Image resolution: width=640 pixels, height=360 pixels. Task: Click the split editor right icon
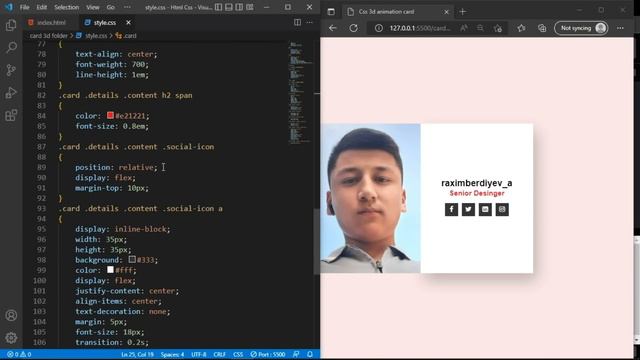[x=298, y=22]
